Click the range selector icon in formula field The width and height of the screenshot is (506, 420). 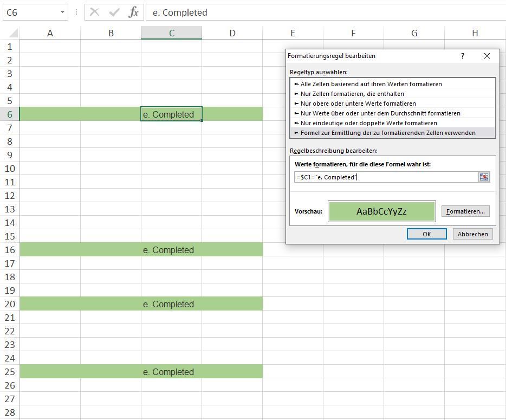[x=484, y=177]
